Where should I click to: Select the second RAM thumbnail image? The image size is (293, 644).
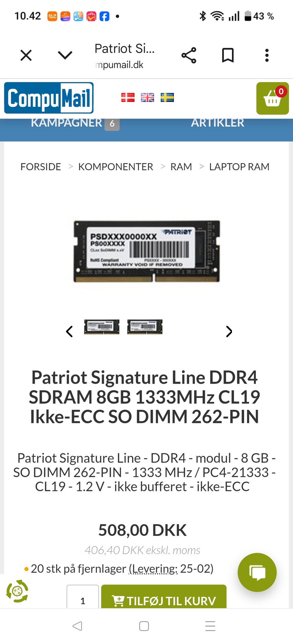point(145,327)
